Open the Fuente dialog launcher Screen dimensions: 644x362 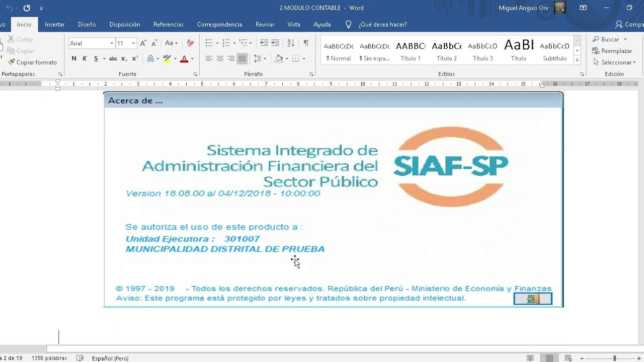195,74
